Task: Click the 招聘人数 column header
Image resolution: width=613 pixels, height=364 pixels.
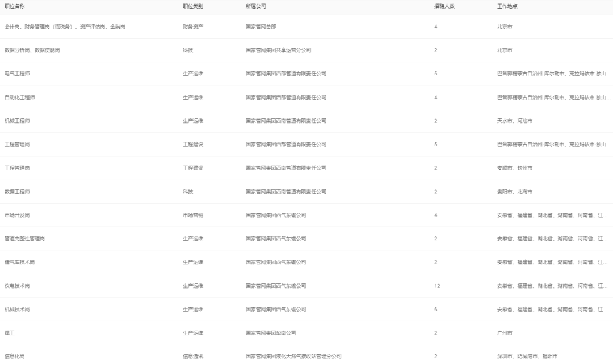Action: pyautogui.click(x=444, y=6)
